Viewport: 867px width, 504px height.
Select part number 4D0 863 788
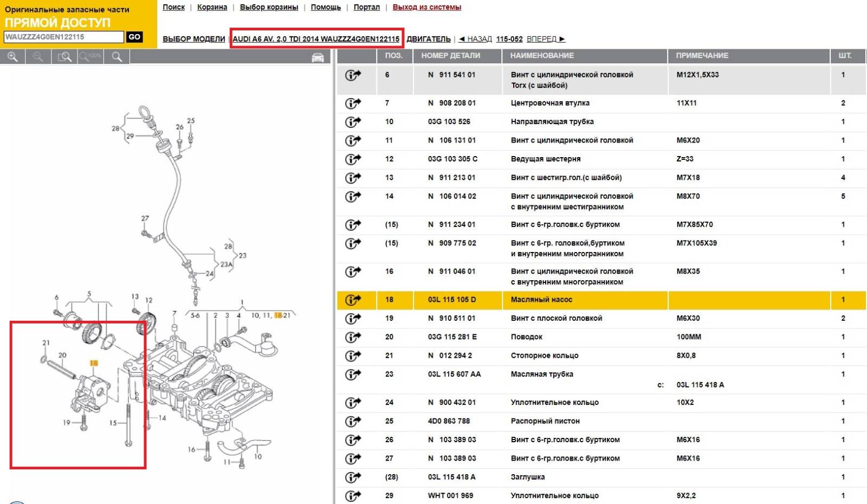[x=449, y=421]
